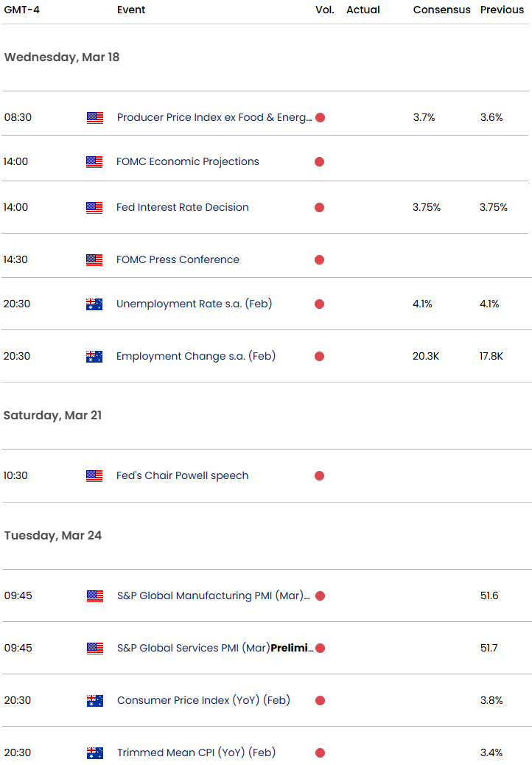Click the Vol. column header
The height and width of the screenshot is (765, 532).
[x=325, y=10]
